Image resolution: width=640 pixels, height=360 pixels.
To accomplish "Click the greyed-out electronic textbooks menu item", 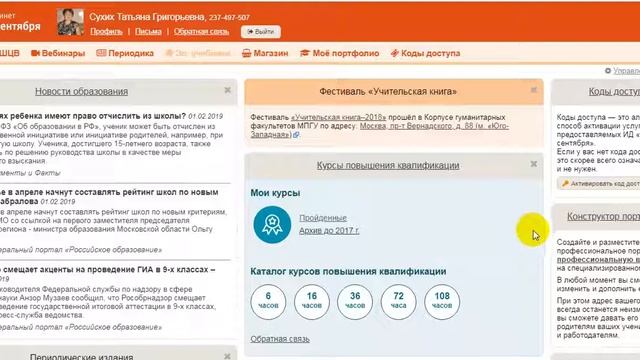I will point(198,53).
